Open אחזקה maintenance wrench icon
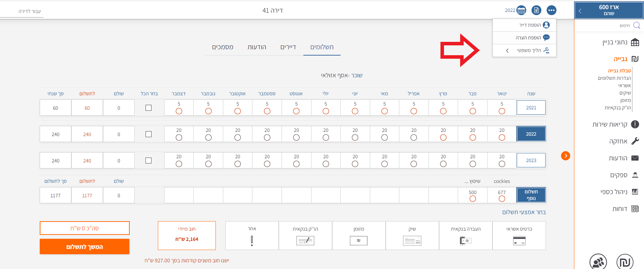The width and height of the screenshot is (644, 269). pyautogui.click(x=635, y=141)
